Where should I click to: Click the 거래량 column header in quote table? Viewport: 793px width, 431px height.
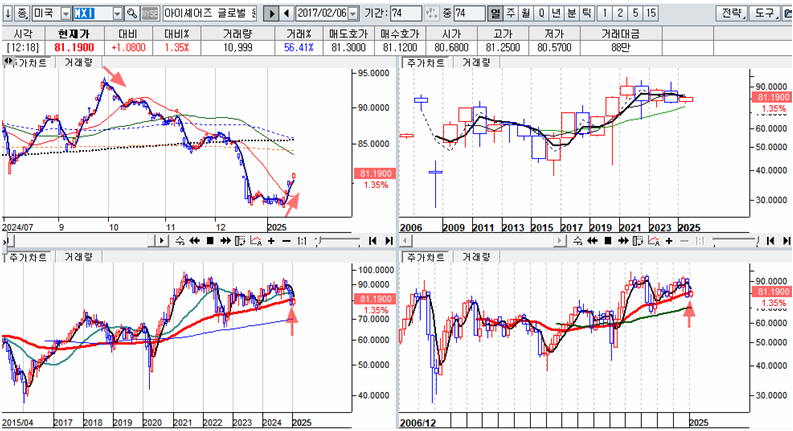(x=238, y=34)
